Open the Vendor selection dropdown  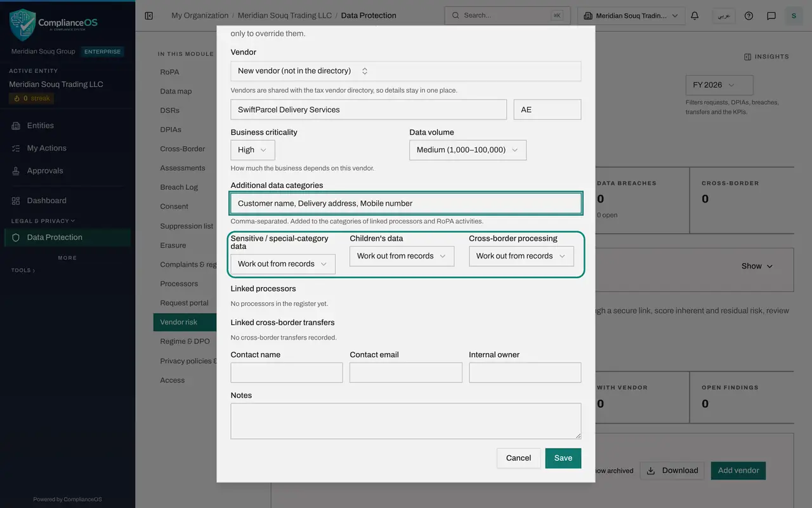406,71
